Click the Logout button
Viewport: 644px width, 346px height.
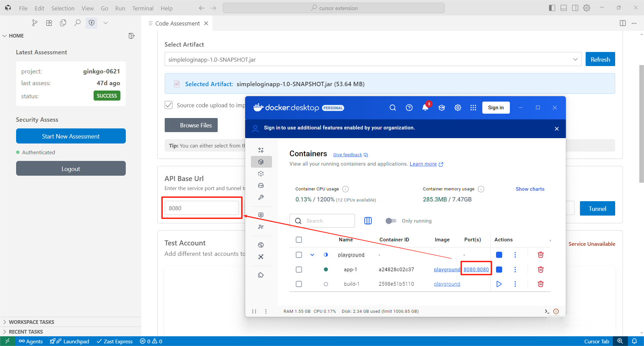(71, 169)
